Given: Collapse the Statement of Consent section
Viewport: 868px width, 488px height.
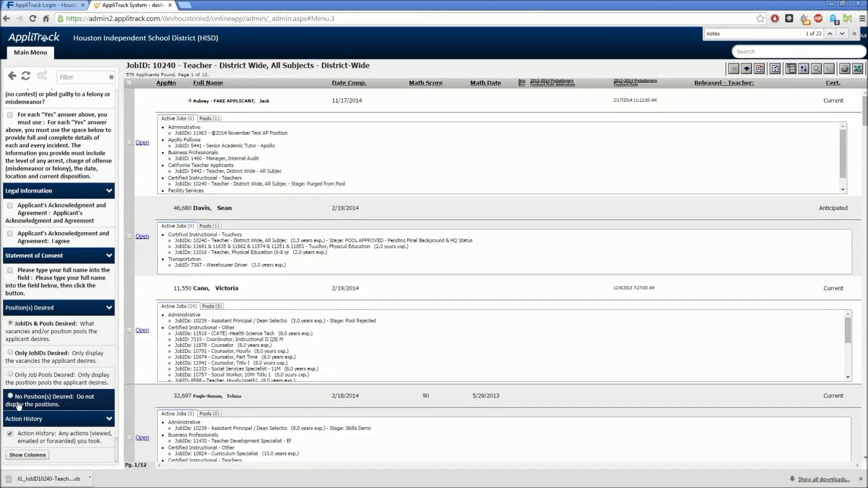Looking at the screenshot, I should [x=109, y=255].
